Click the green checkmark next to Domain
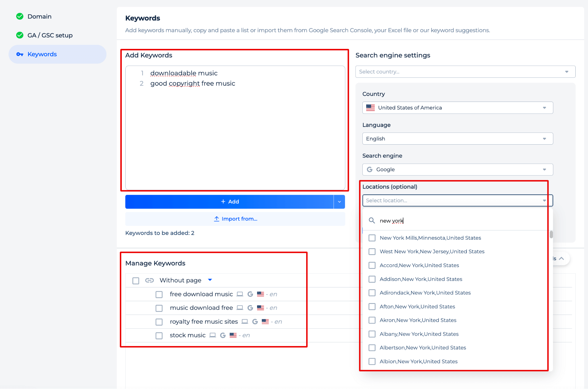This screenshot has width=588, height=389. tap(20, 16)
